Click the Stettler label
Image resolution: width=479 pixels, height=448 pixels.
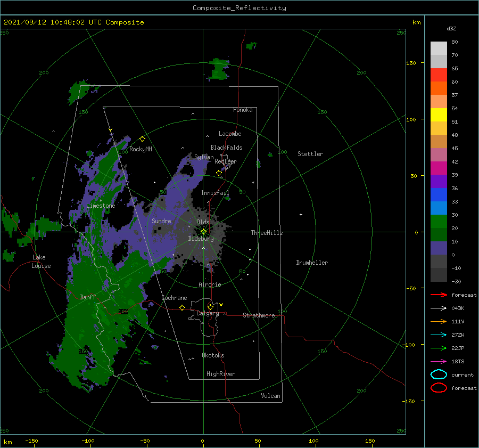pos(310,154)
